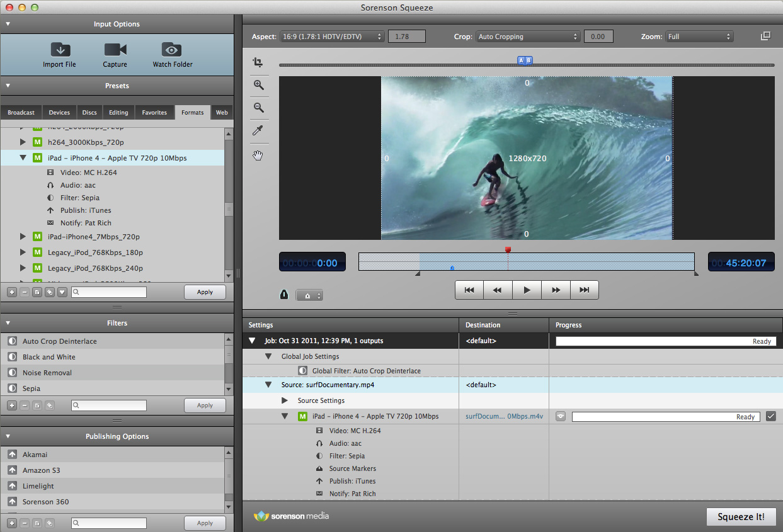Screen dimensions: 783x532
Task: Click the red playhead on the timeline
Action: 508,250
